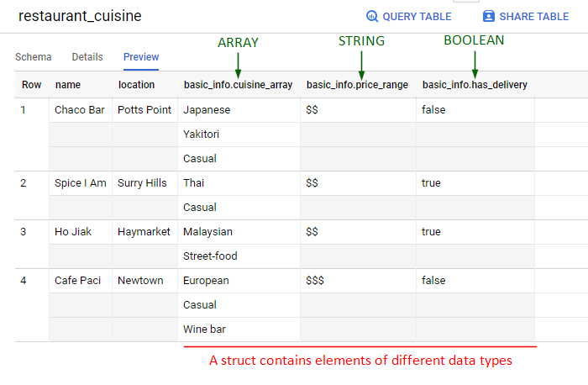Click the Casual cell under Yakitori

(239, 159)
